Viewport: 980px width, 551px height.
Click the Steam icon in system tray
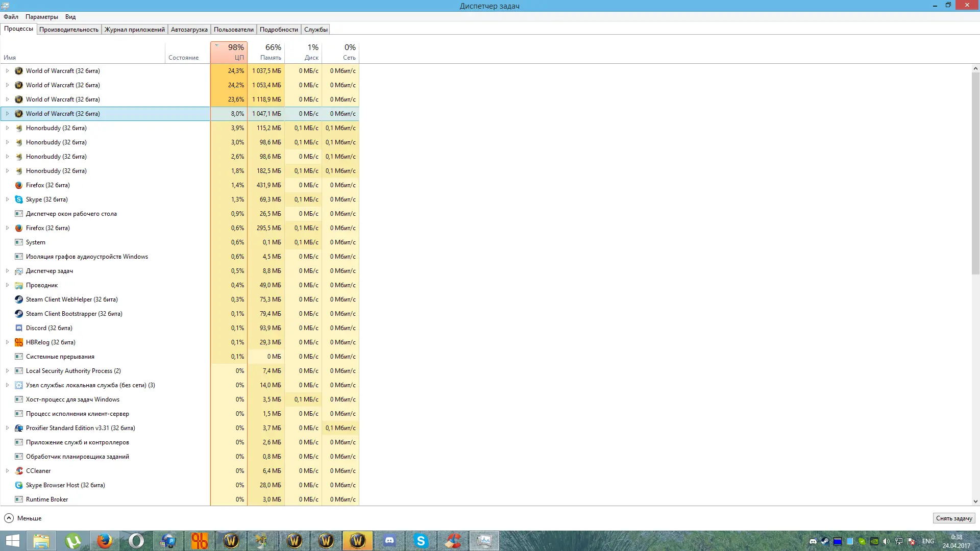tap(825, 541)
